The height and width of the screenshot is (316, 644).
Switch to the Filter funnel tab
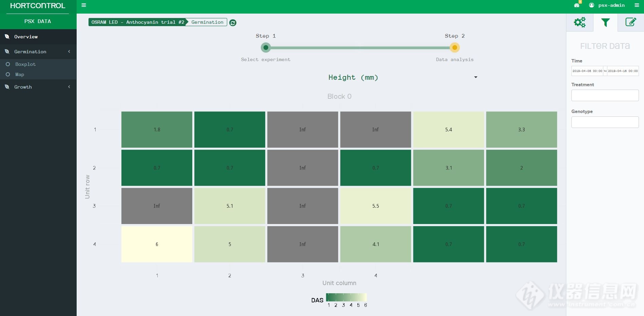pos(605,22)
